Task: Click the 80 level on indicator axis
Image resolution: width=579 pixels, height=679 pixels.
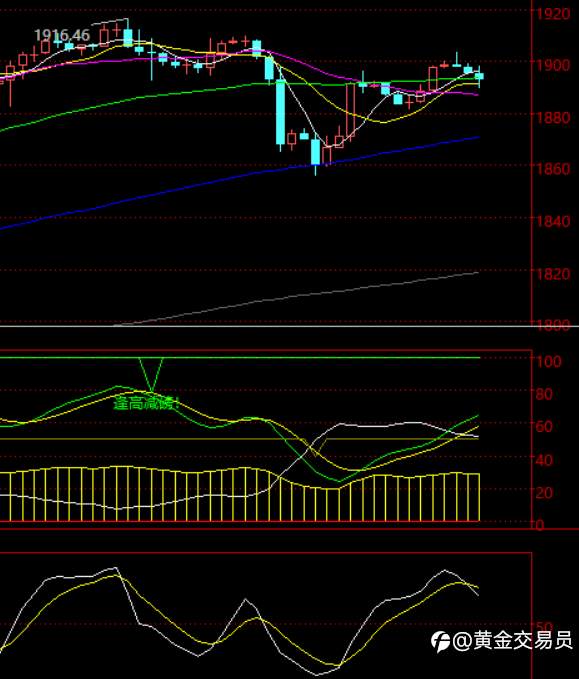Action: pos(544,394)
